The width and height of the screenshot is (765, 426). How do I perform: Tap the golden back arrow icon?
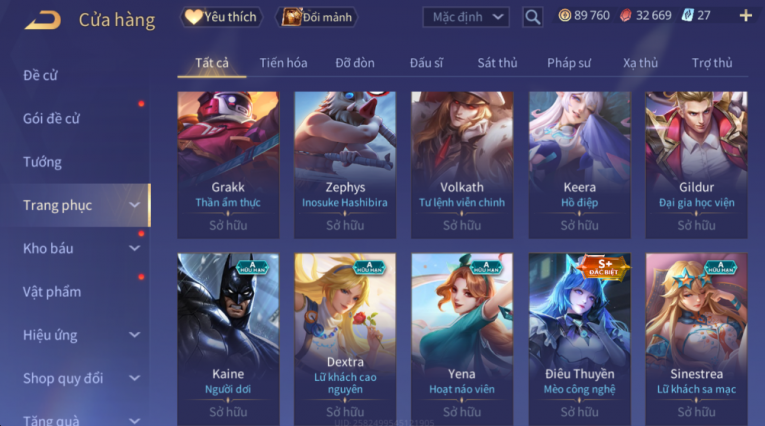43,20
